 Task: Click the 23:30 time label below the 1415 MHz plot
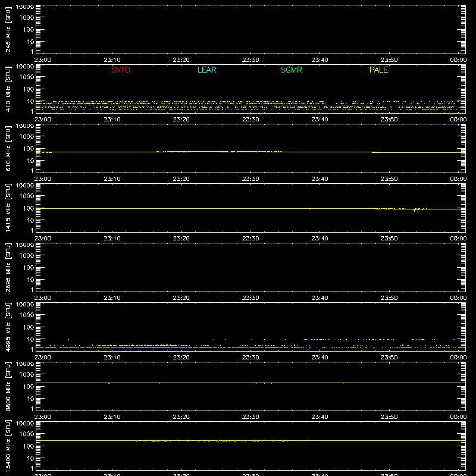click(250, 239)
